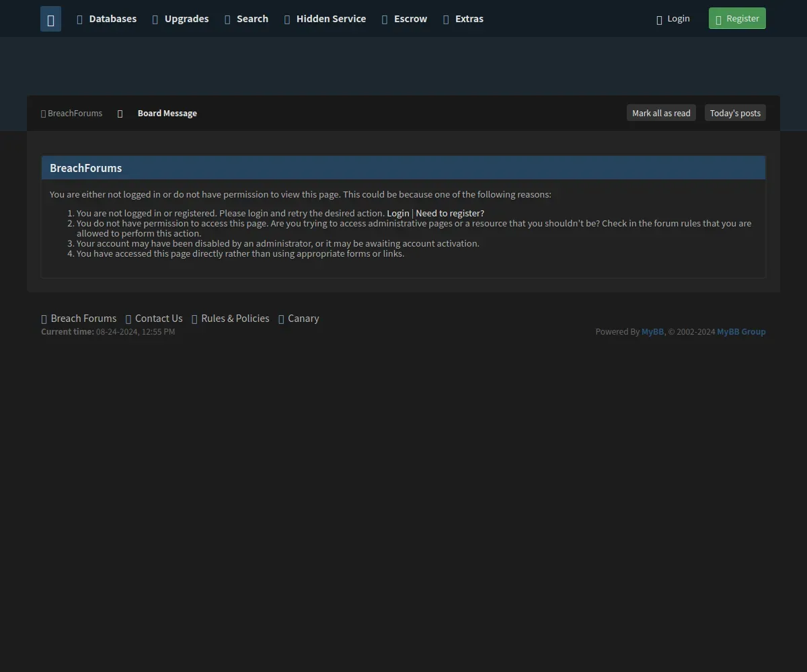807x672 pixels.
Task: Select the Board Message breadcrumb
Action: tap(167, 113)
